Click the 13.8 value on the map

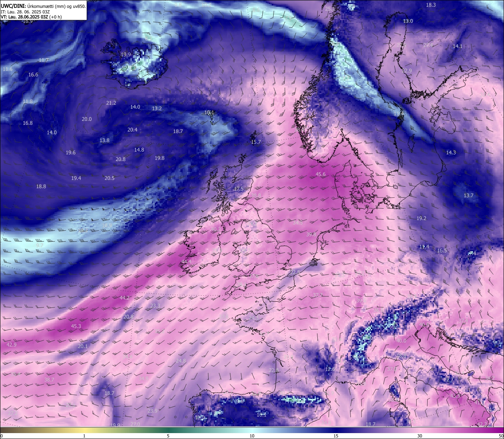(104, 141)
